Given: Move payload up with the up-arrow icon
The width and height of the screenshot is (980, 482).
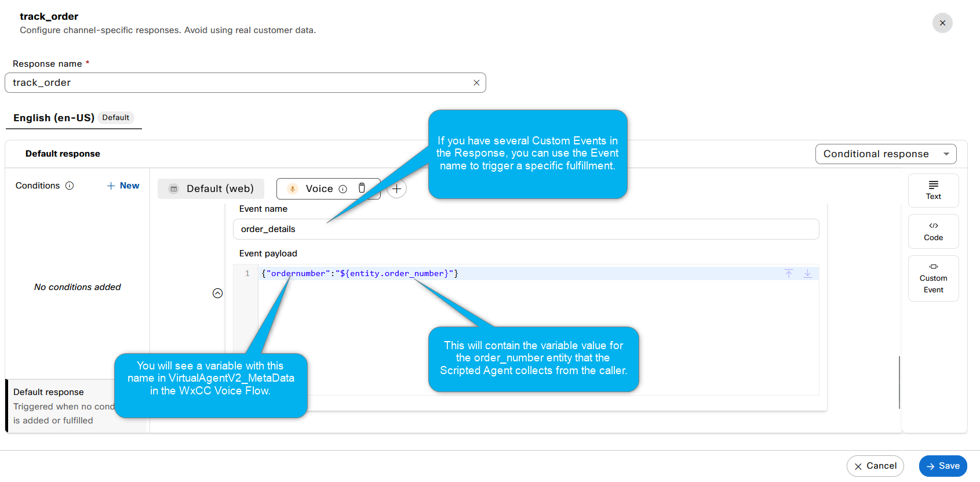Looking at the screenshot, I should [x=788, y=273].
